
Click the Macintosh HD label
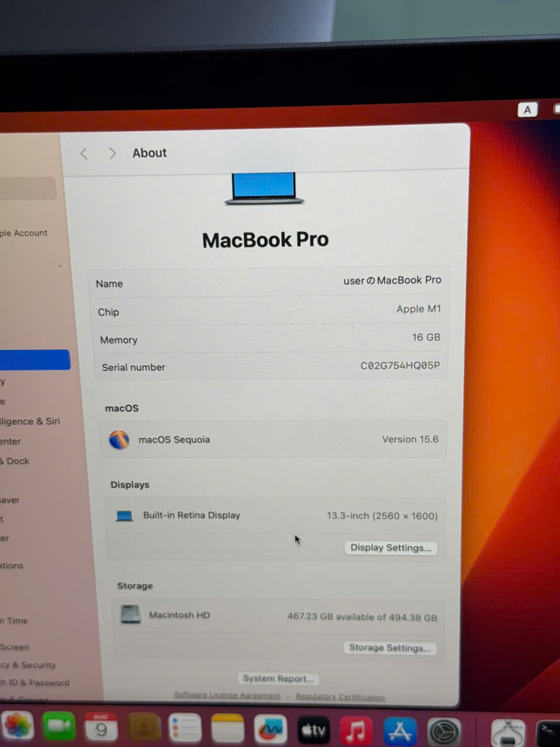tap(180, 615)
